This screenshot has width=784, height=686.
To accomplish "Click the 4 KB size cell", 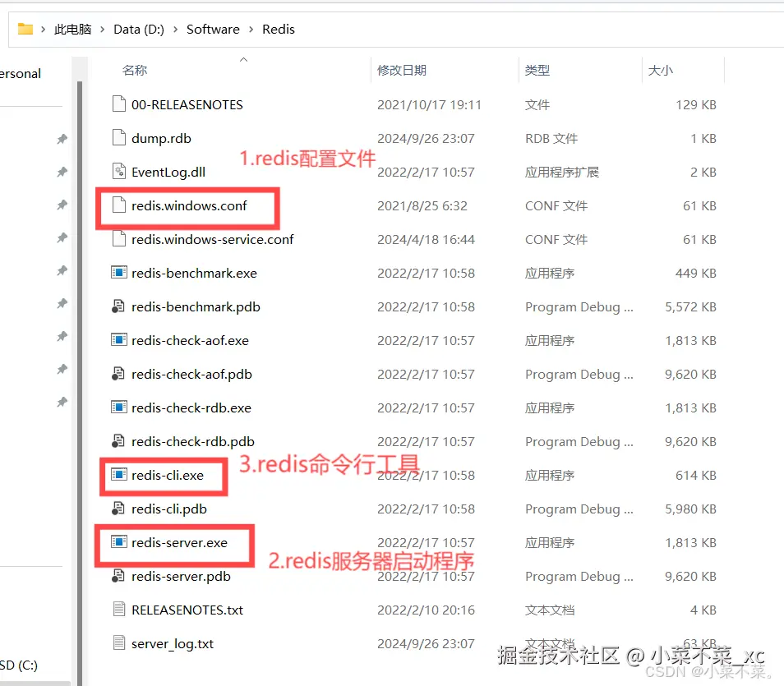I will 703,610.
